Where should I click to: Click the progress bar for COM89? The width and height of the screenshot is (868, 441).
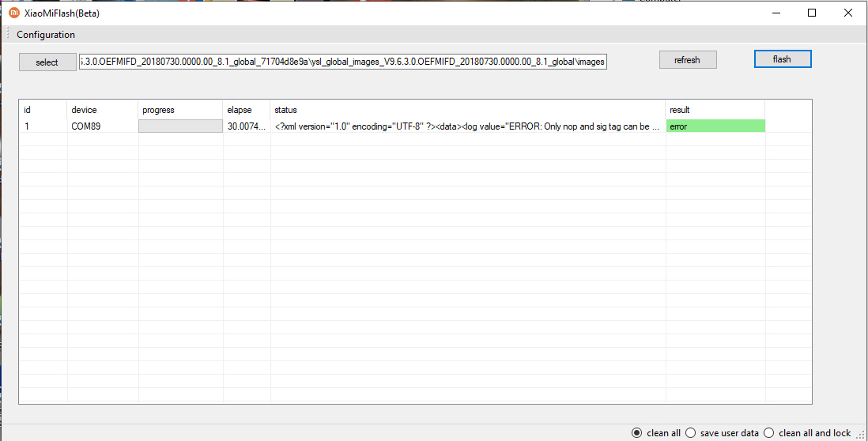tap(180, 126)
